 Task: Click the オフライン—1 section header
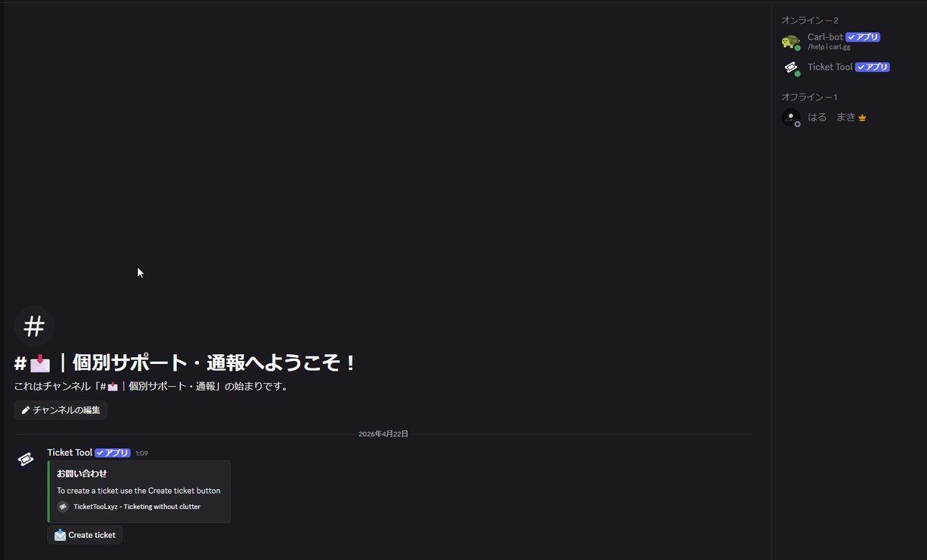pos(809,97)
